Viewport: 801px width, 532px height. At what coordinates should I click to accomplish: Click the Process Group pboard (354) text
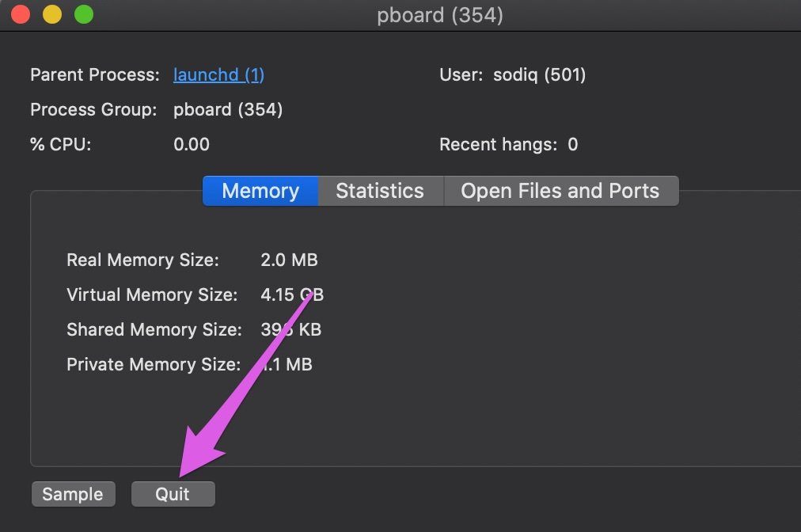228,109
